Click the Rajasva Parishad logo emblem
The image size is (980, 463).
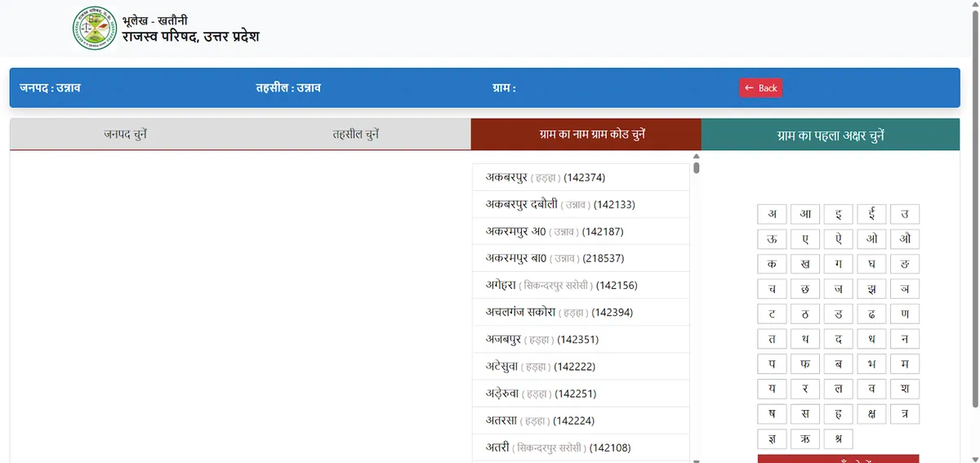[x=94, y=29]
